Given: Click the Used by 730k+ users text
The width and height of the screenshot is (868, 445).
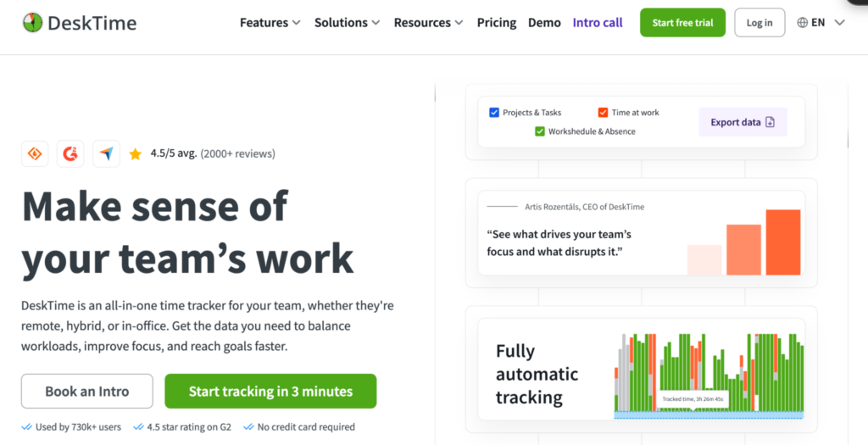Looking at the screenshot, I should 78,427.
